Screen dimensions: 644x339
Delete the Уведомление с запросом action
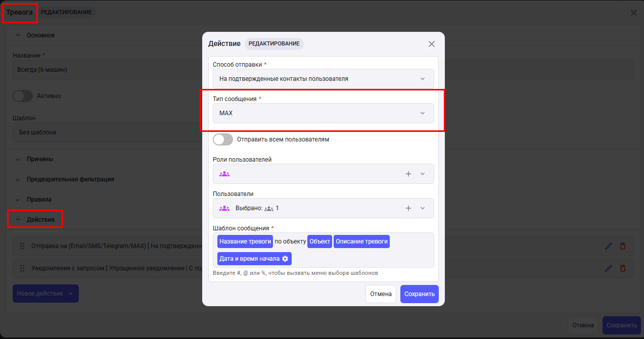pos(623,268)
